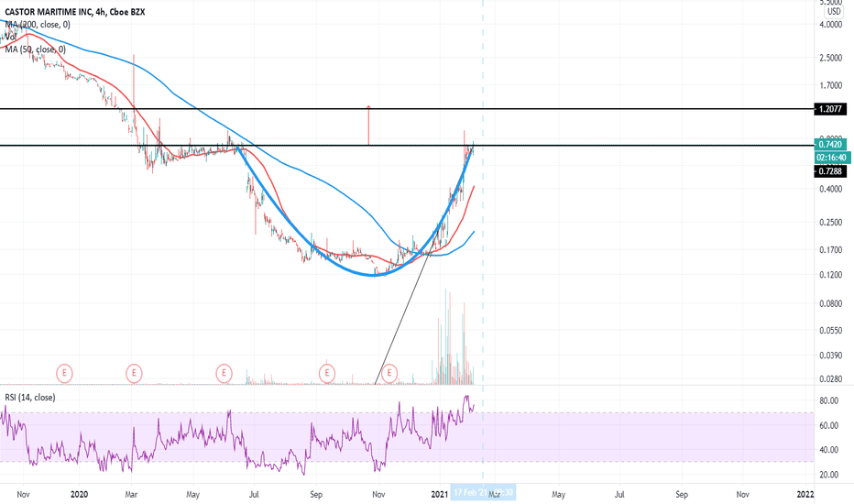Click the 0.0280 price axis value
The image size is (854, 504).
pos(830,379)
